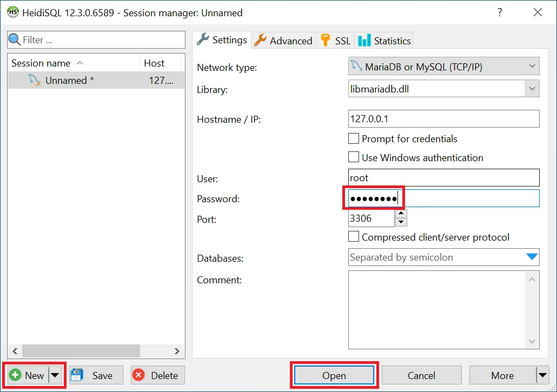Click the Open button
Screen dimensions: 557x392
pos(334,375)
